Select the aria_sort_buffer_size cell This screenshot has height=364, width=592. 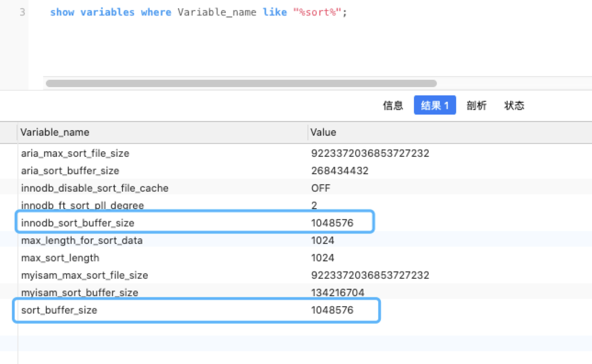tap(70, 171)
